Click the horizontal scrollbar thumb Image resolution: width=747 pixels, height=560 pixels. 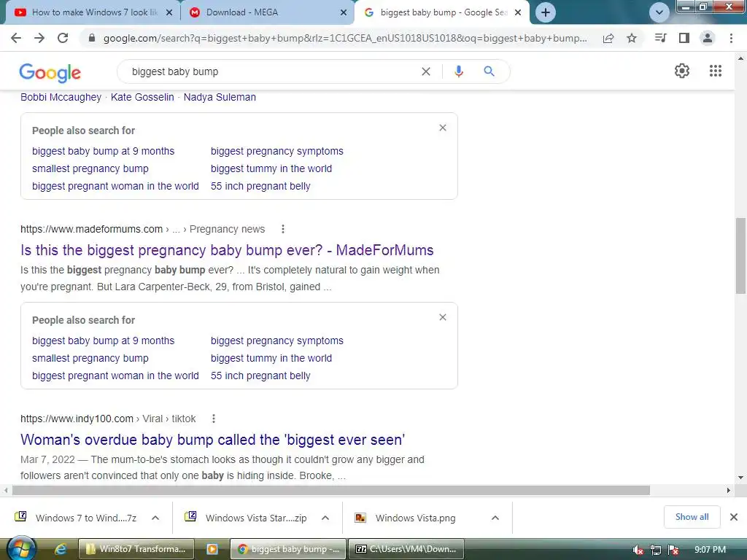[x=331, y=491]
